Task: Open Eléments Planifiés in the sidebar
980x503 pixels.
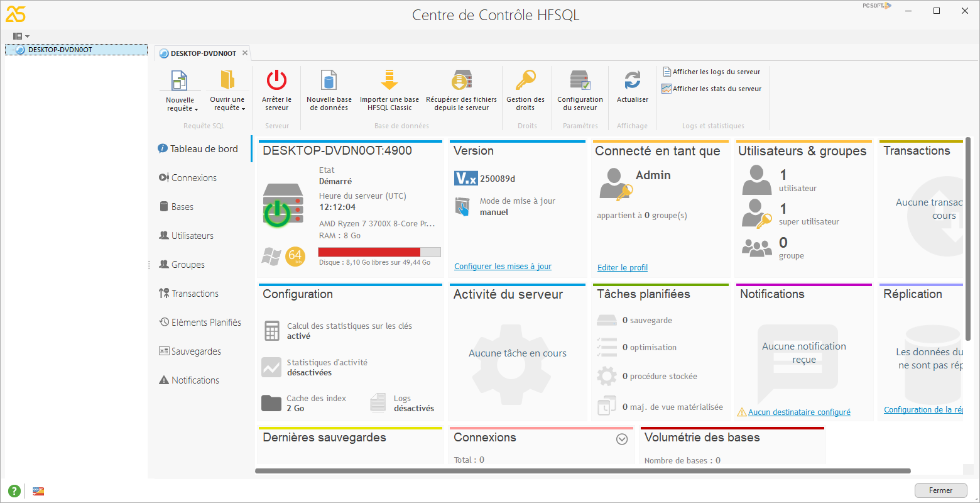Action: coord(200,323)
